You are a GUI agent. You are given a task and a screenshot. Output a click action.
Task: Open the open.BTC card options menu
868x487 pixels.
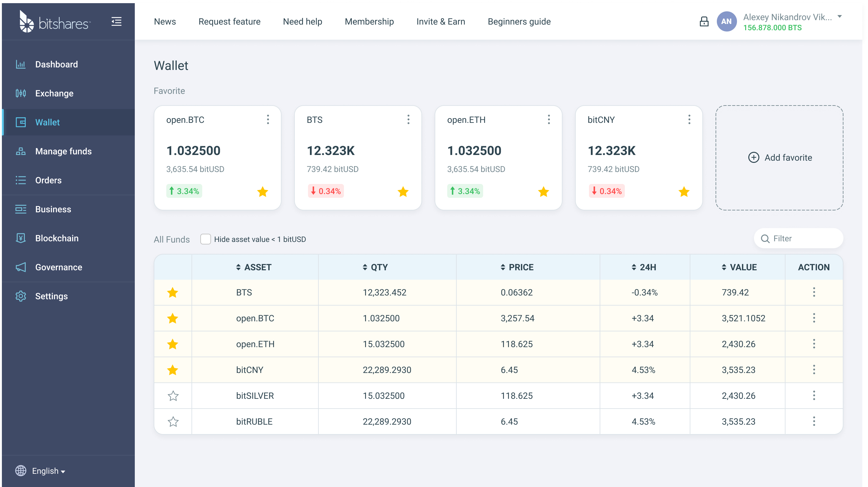pyautogui.click(x=268, y=120)
